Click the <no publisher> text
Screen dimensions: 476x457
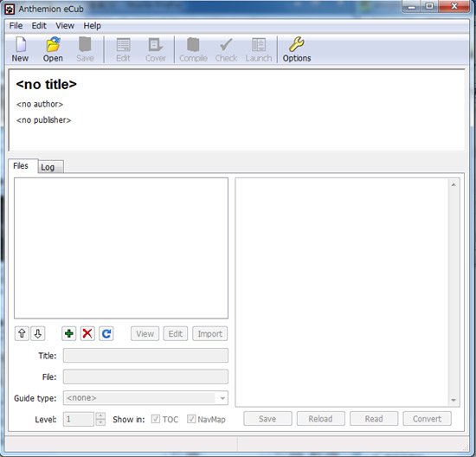click(44, 120)
